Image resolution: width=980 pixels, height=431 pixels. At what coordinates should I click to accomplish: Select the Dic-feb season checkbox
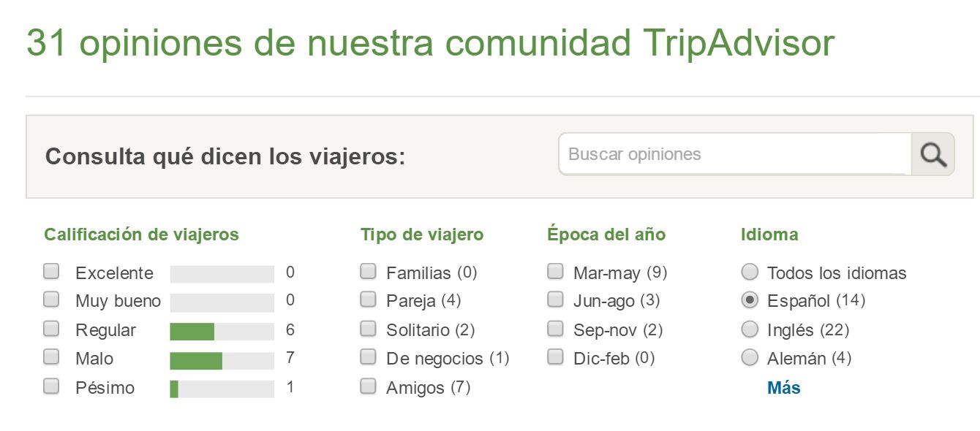[x=556, y=358]
